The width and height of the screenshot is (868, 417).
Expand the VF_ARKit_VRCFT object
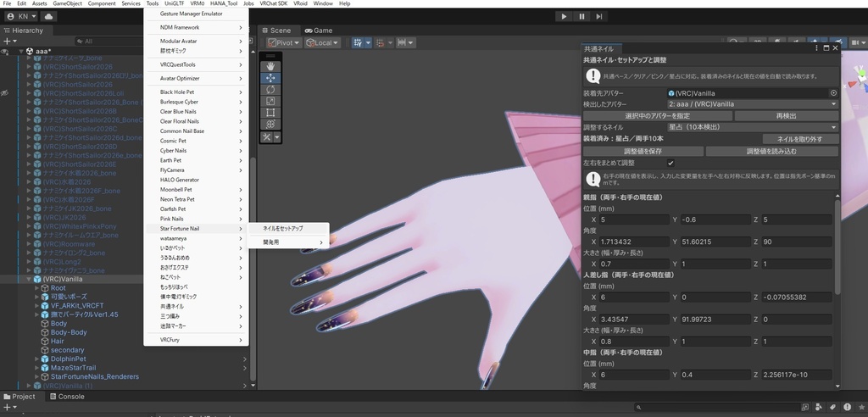pyautogui.click(x=37, y=306)
